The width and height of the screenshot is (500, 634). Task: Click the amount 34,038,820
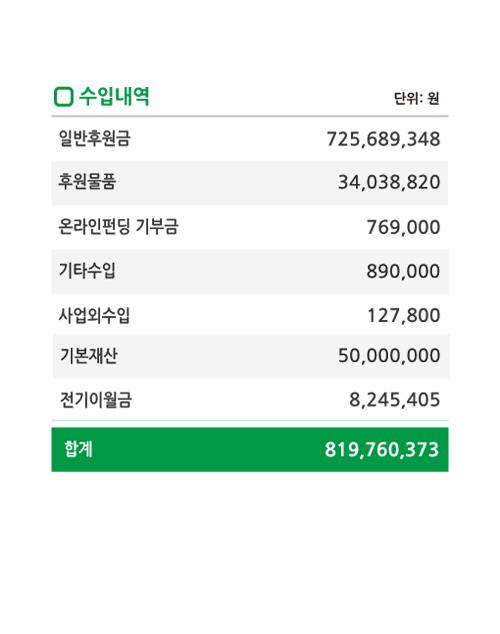pos(389,182)
